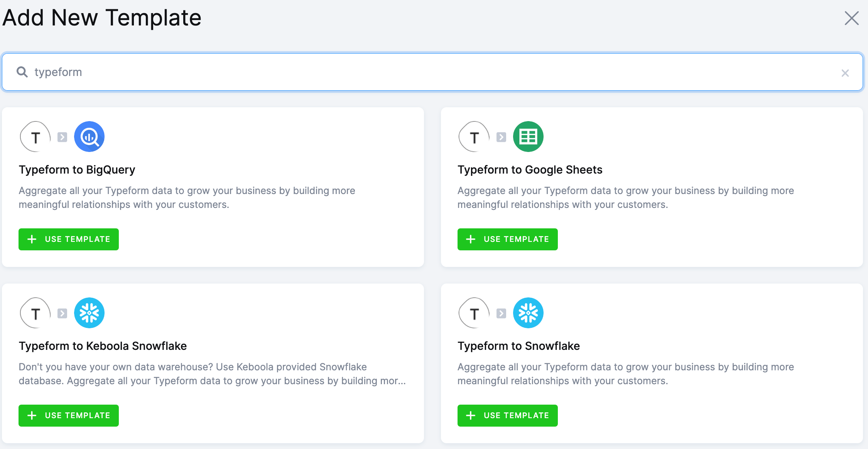The height and width of the screenshot is (449, 868).
Task: Clear the typeform search text
Action: (845, 73)
